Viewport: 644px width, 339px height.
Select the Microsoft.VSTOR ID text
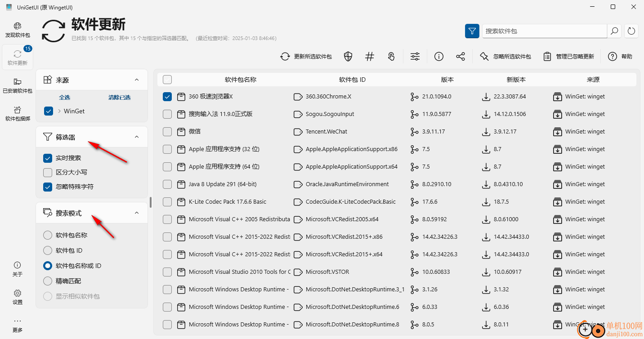pos(327,272)
